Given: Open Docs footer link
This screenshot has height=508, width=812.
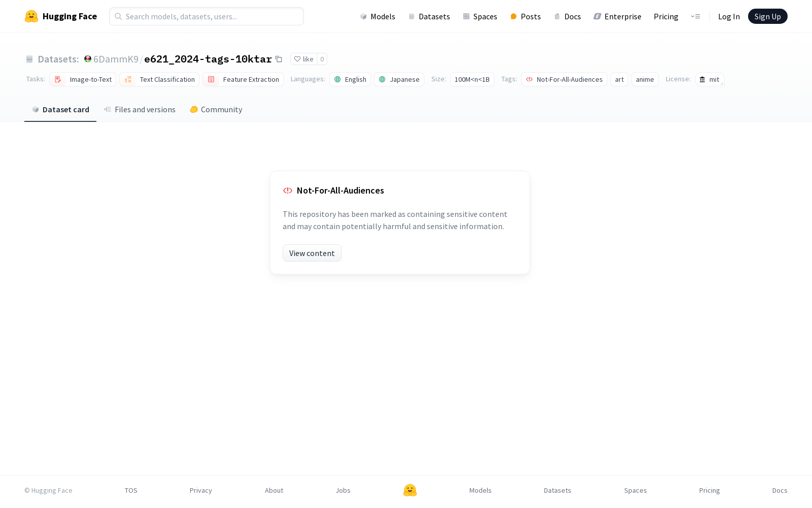Looking at the screenshot, I should coord(780,490).
